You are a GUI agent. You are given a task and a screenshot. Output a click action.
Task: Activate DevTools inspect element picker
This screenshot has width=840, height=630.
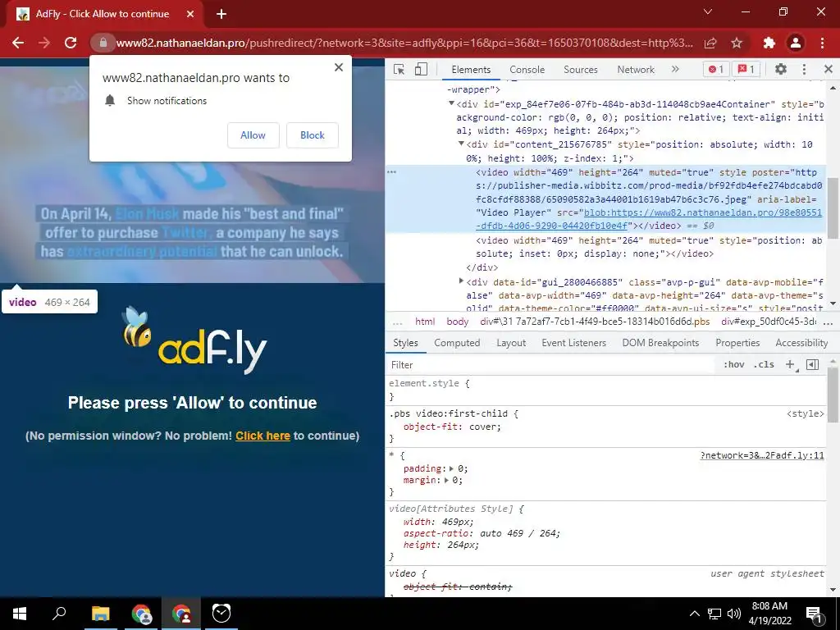(399, 69)
